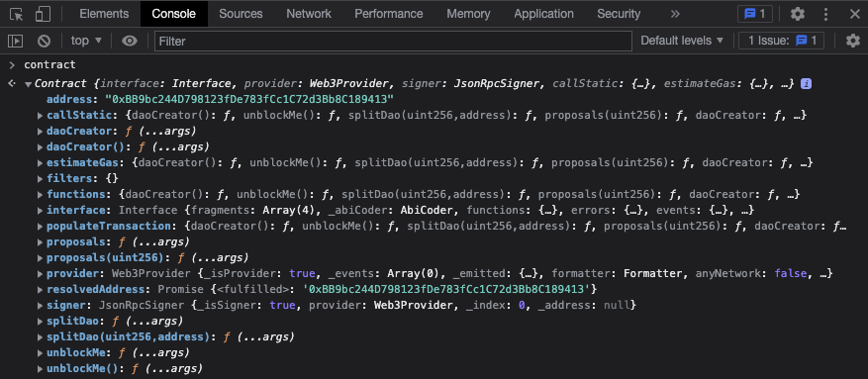The height and width of the screenshot is (379, 868).
Task: Expand the filters property
Action: tap(40, 179)
